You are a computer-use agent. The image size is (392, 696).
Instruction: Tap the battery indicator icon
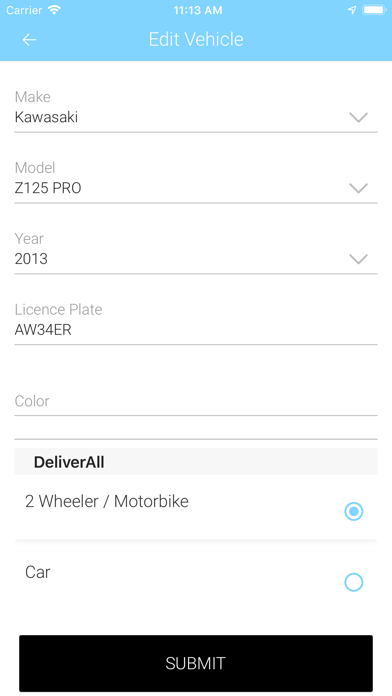pos(374,10)
